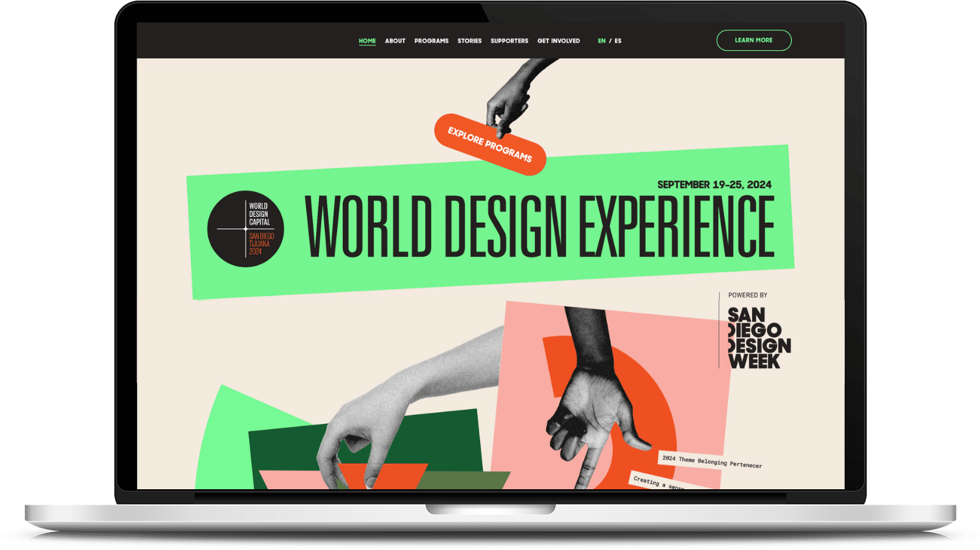Click the Powered By label
The height and width of the screenshot is (550, 980).
coord(748,295)
